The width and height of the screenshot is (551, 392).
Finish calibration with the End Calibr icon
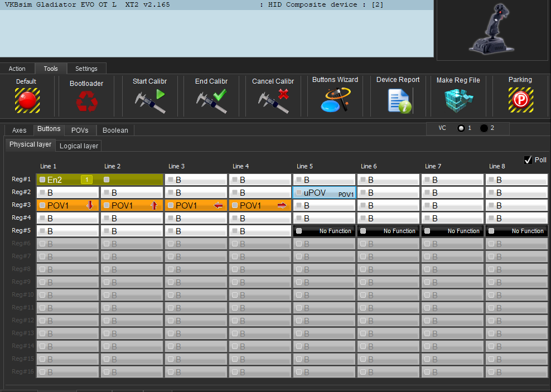click(211, 101)
